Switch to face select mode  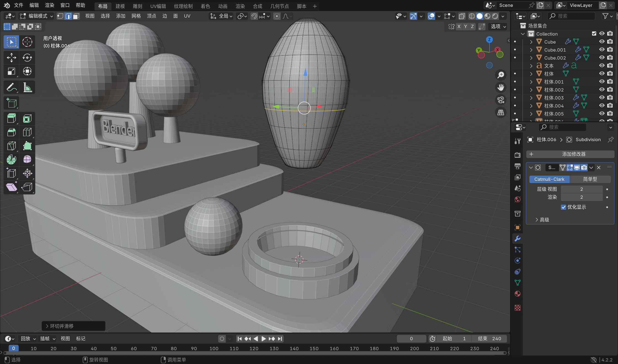point(76,16)
